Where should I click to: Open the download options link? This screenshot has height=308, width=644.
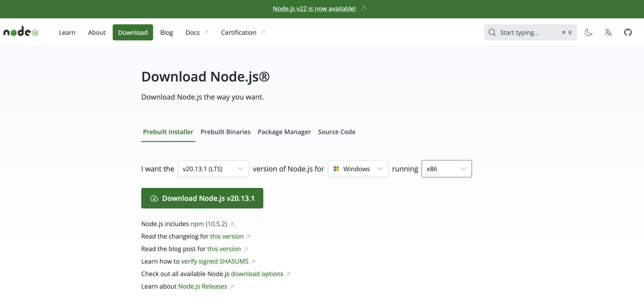point(257,274)
